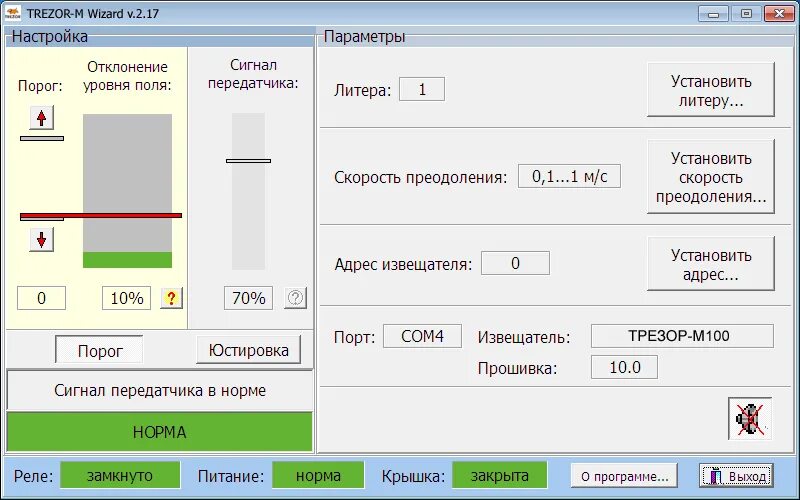
Task: Click the green НОРМА status bar
Action: click(x=160, y=432)
